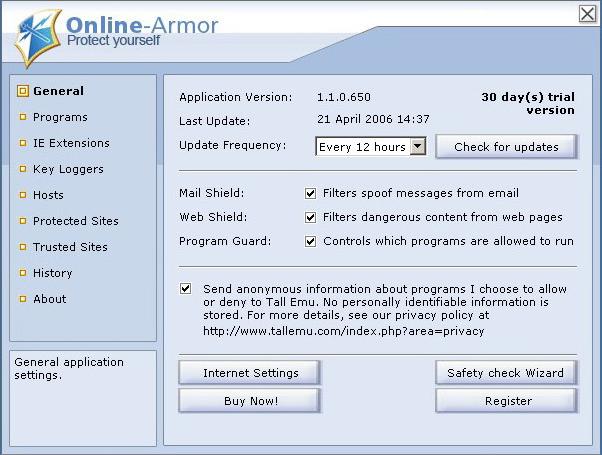Click the Program Guard label

pos(225,241)
